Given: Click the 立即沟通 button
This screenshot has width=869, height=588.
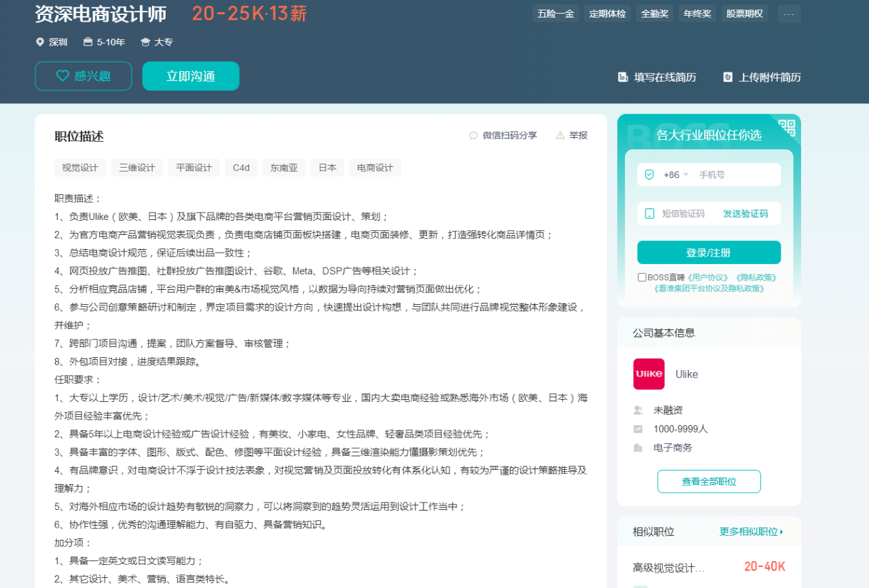Looking at the screenshot, I should pos(191,76).
